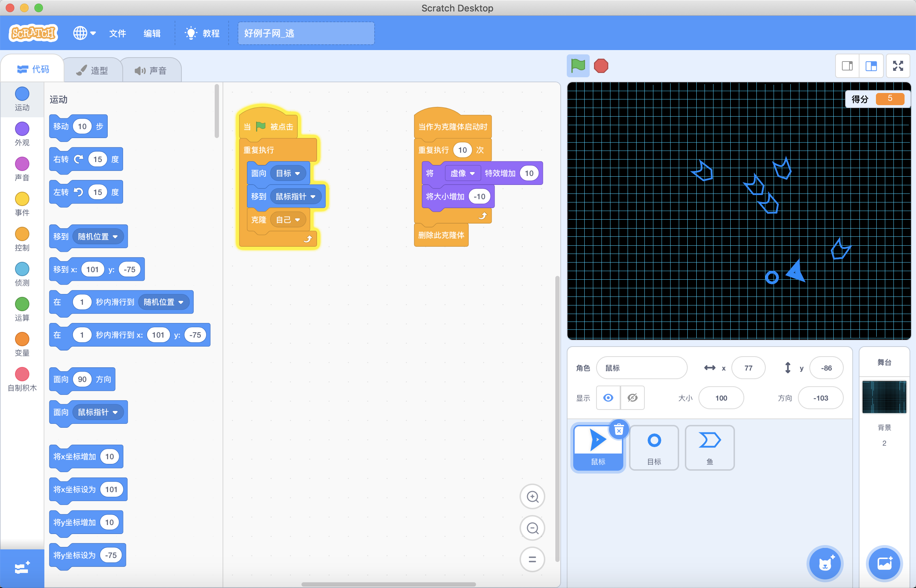Click the sprite x coordinate field

click(x=748, y=368)
